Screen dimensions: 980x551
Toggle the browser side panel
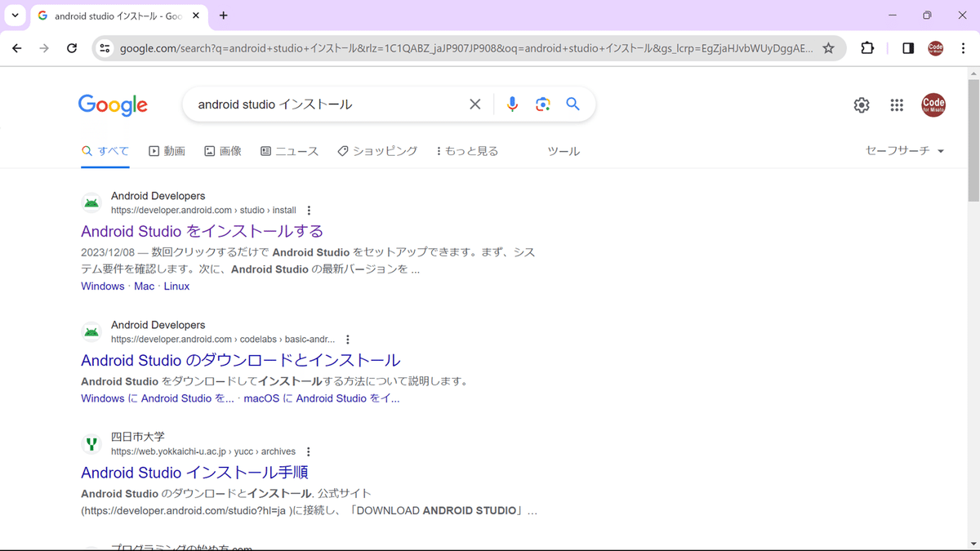(908, 48)
